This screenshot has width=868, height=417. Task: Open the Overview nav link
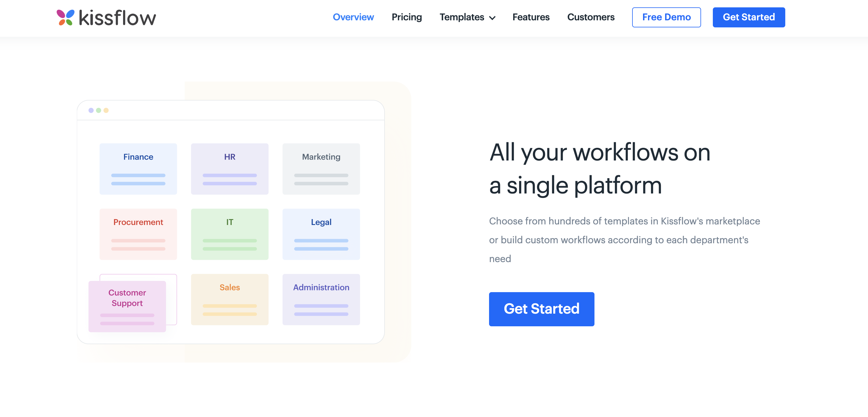(353, 17)
